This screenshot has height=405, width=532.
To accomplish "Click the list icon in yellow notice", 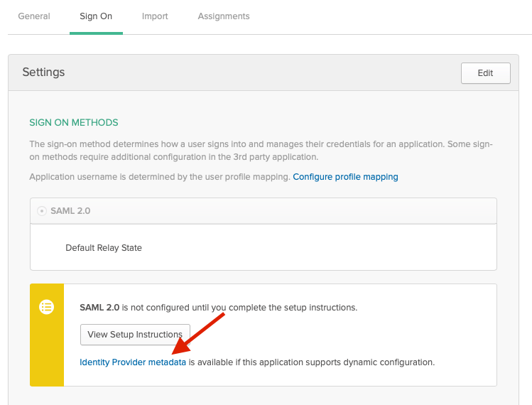I will click(46, 307).
